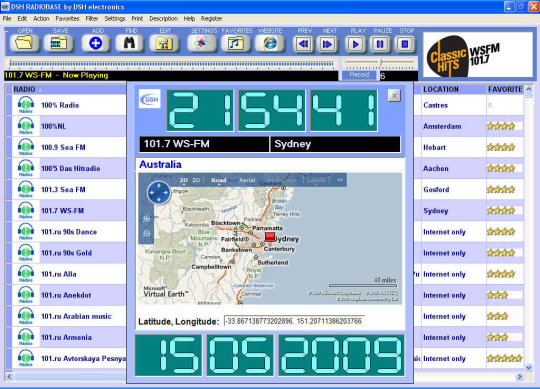Open the Action menu
The height and width of the screenshot is (389, 540).
tap(41, 19)
